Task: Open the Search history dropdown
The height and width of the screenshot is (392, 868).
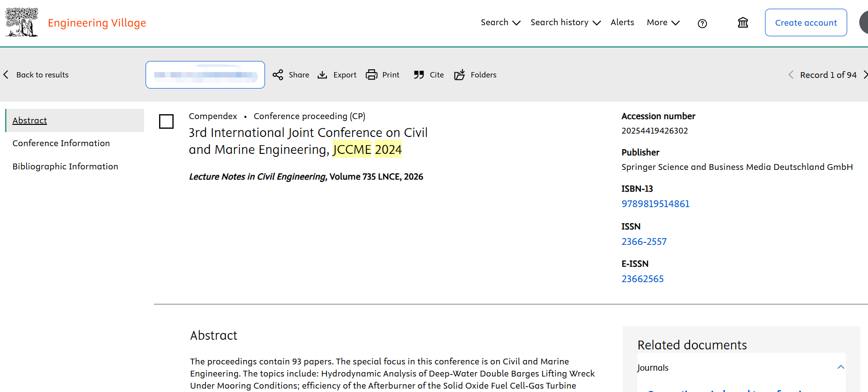Action: 565,22
